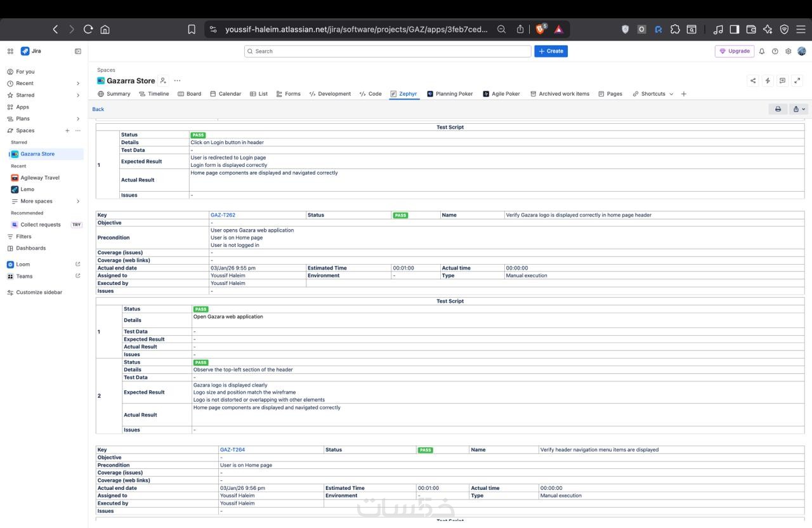Click the Upgrade button
This screenshot has height=528, width=812.
[735, 51]
